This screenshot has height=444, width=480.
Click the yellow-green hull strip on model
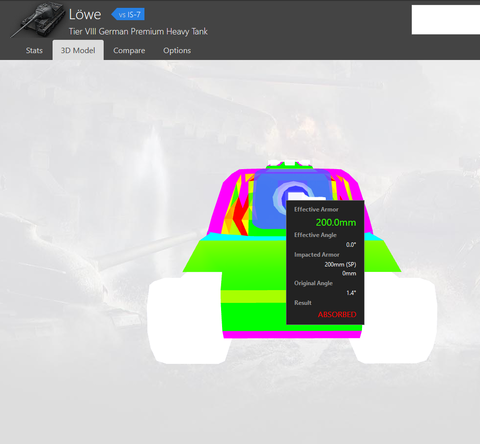253,296
